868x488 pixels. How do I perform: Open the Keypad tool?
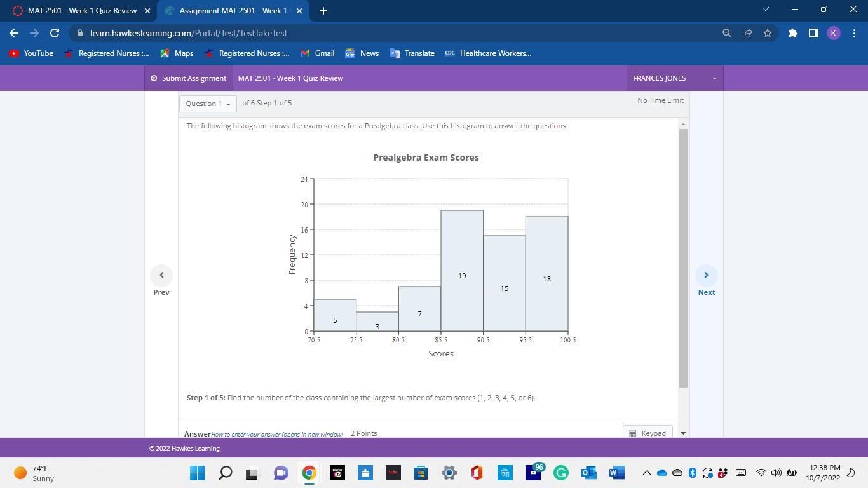point(648,433)
